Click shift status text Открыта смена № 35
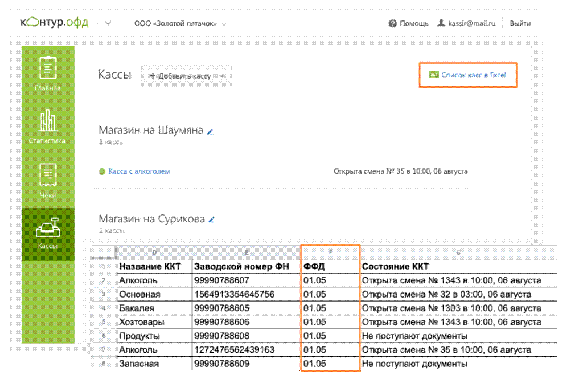 [x=400, y=171]
